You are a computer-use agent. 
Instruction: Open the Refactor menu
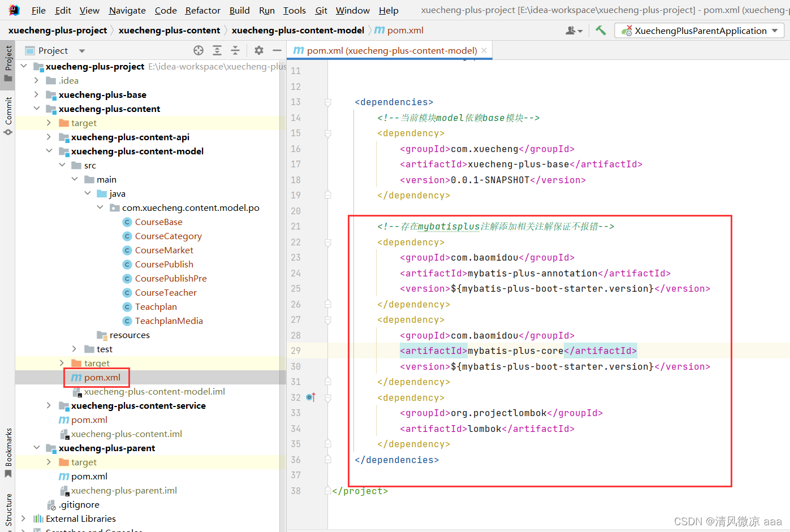(x=202, y=10)
